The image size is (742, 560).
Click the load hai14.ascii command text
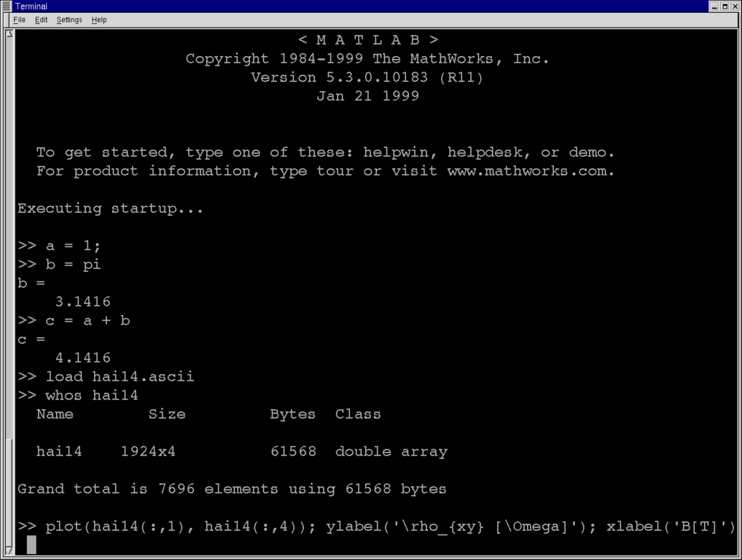click(x=121, y=376)
